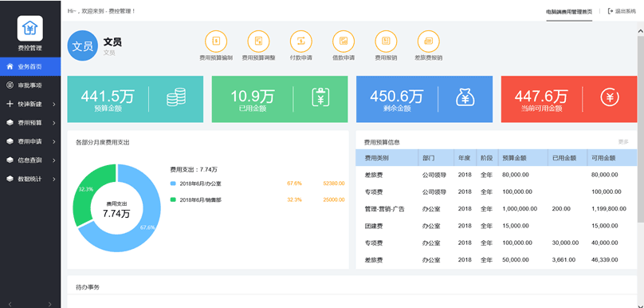Viewport: 644px width, 308px height.
Task: Click the 文员 round avatar
Action: point(83,45)
